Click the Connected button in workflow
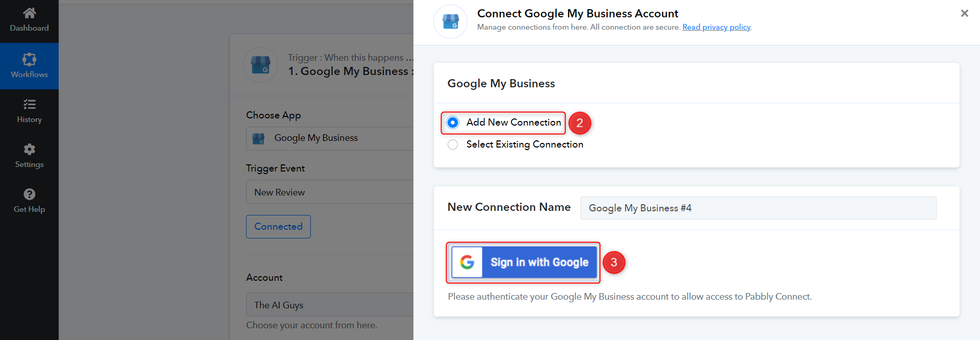The height and width of the screenshot is (340, 980). 278,227
